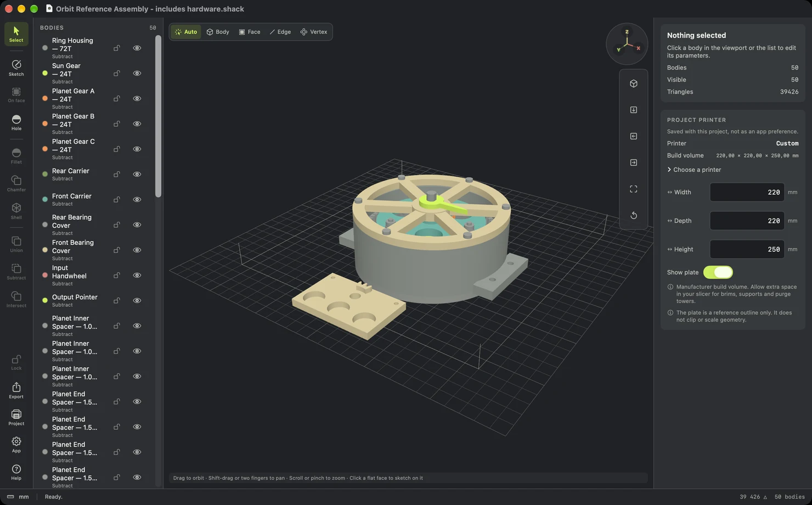Click the Subtract boolean tool
The height and width of the screenshot is (505, 812).
16,272
